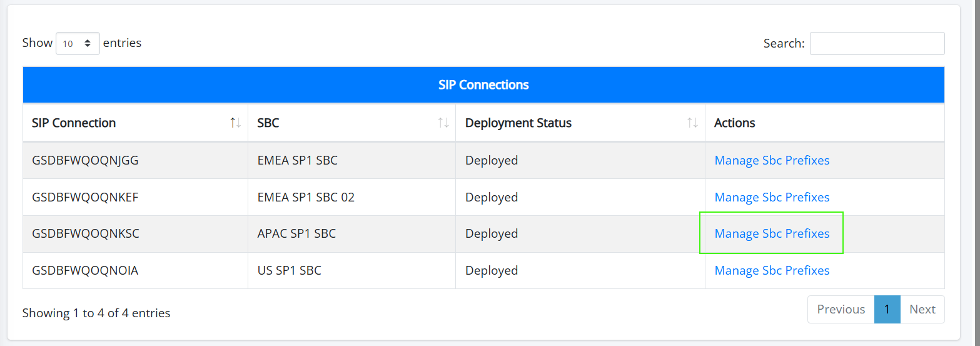Select the GSDBFWQOQNJGG connection cell
Viewport: 980px width, 346px height.
pos(135,160)
